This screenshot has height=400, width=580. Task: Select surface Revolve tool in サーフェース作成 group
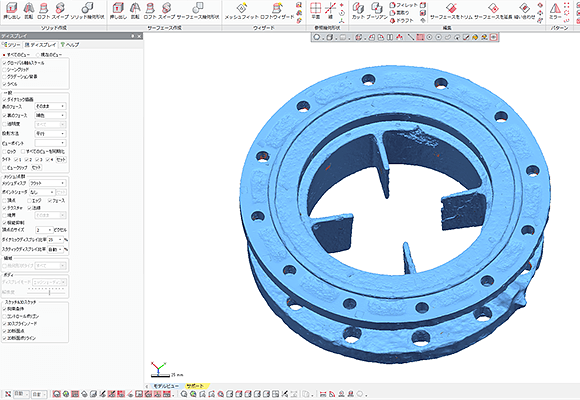[x=135, y=11]
